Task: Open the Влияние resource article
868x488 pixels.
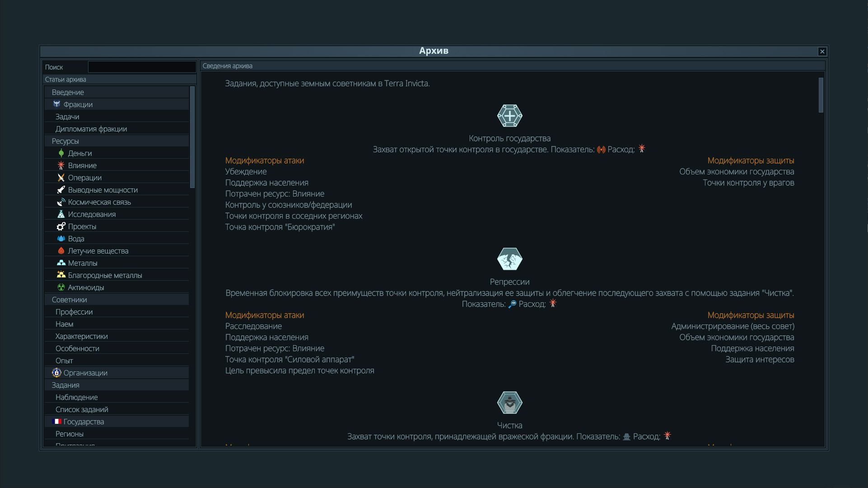Action: pyautogui.click(x=82, y=165)
